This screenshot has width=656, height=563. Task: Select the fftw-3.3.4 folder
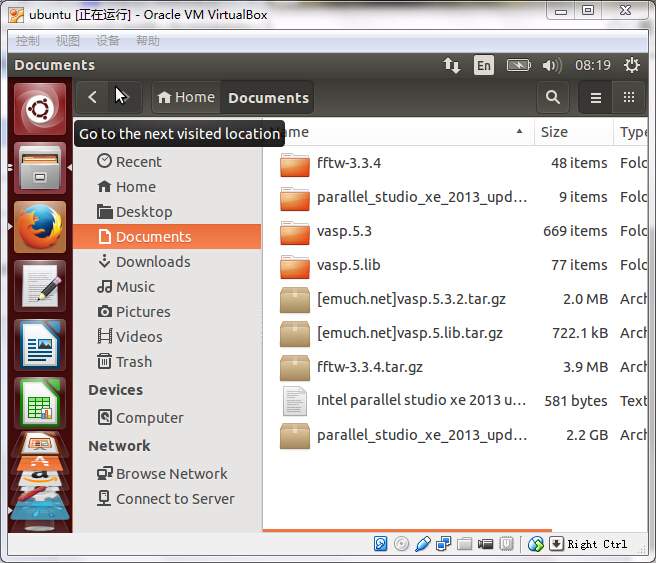click(x=456, y=163)
